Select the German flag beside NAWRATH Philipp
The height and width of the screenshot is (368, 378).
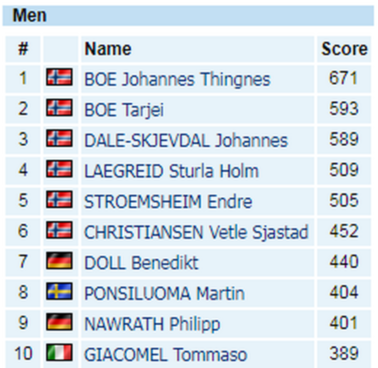[59, 322]
